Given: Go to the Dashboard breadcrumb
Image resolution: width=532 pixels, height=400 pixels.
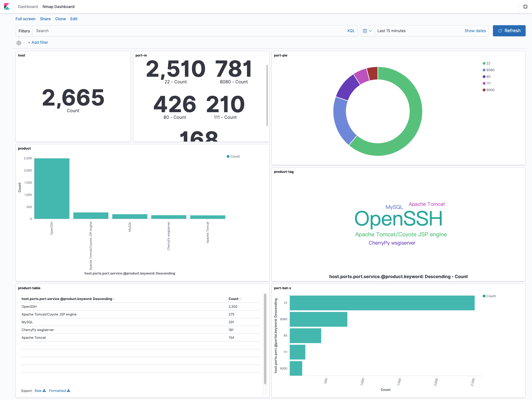Looking at the screenshot, I should click(x=28, y=7).
